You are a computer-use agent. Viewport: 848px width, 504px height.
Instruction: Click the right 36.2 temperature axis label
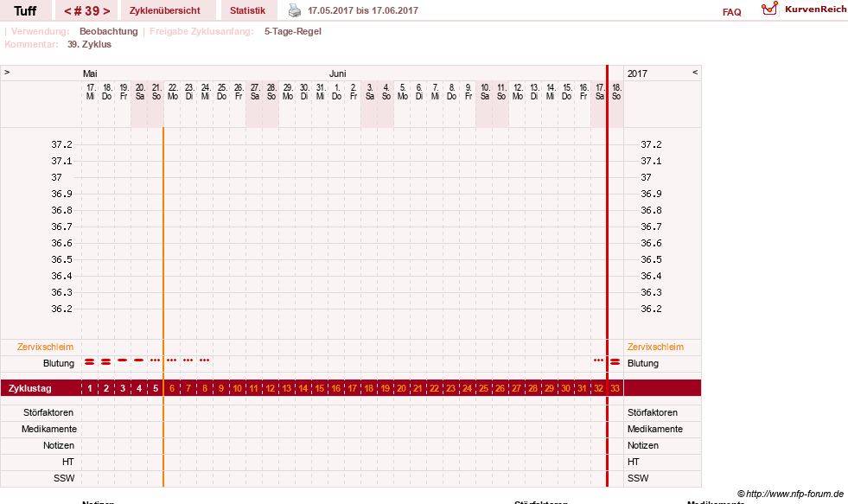[651, 309]
